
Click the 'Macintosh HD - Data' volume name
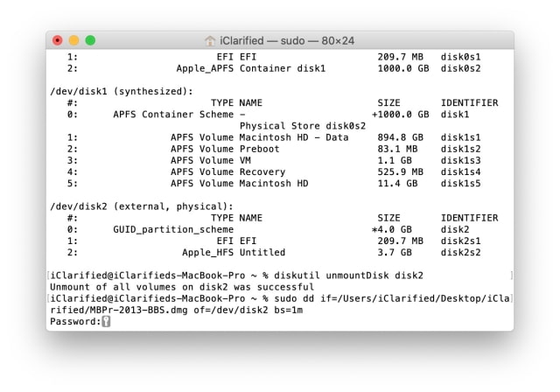pyautogui.click(x=294, y=137)
